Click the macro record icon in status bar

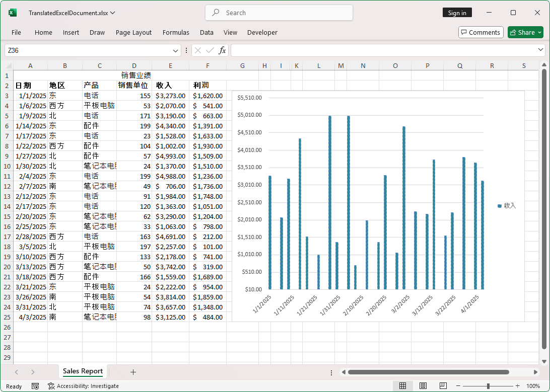(x=35, y=385)
